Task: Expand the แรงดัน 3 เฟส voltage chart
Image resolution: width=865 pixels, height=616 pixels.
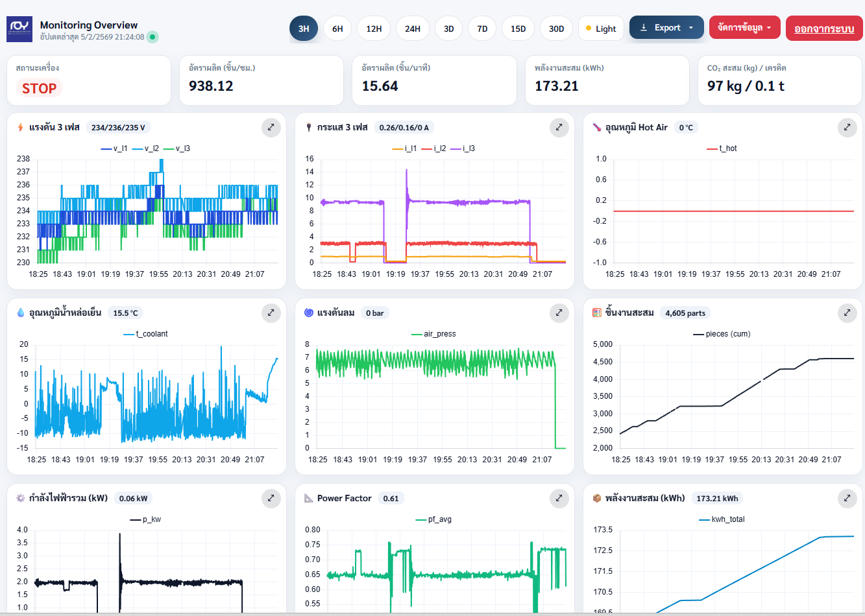Action: [271, 127]
